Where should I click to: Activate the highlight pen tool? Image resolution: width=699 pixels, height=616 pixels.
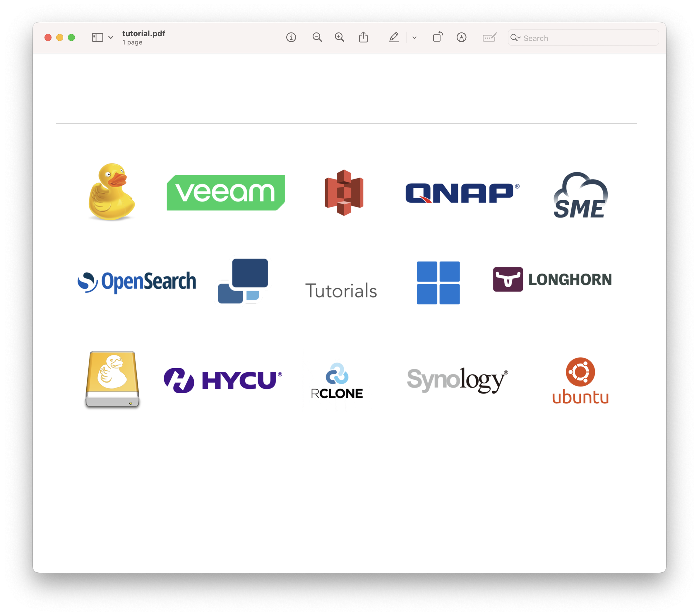point(394,37)
